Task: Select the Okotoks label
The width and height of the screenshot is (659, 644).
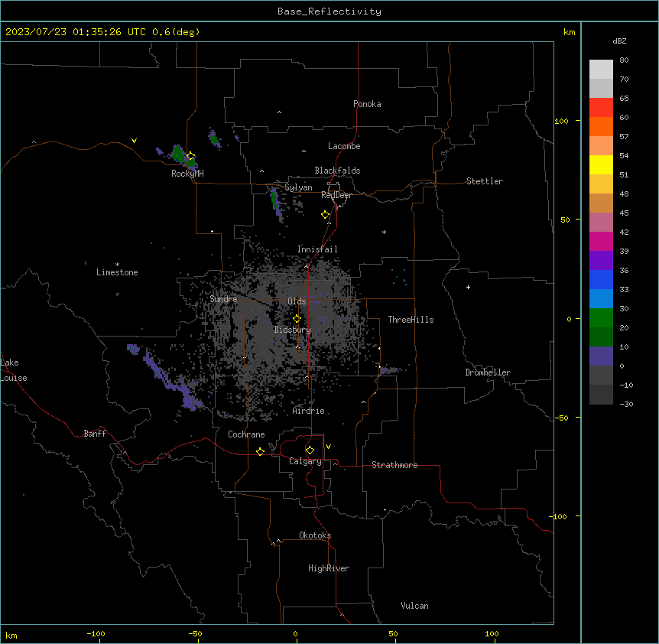Action: click(x=315, y=535)
